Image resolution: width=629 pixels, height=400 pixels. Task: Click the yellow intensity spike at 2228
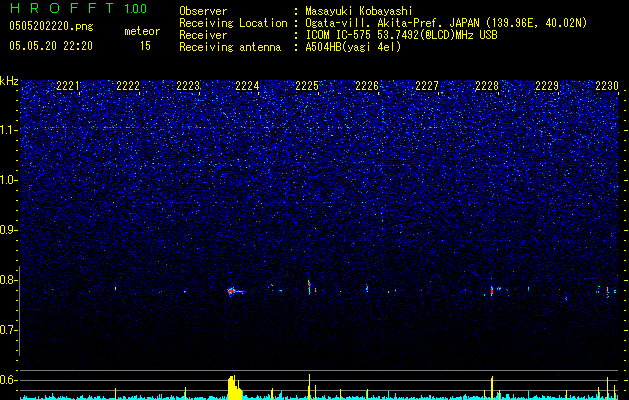pyautogui.click(x=492, y=388)
